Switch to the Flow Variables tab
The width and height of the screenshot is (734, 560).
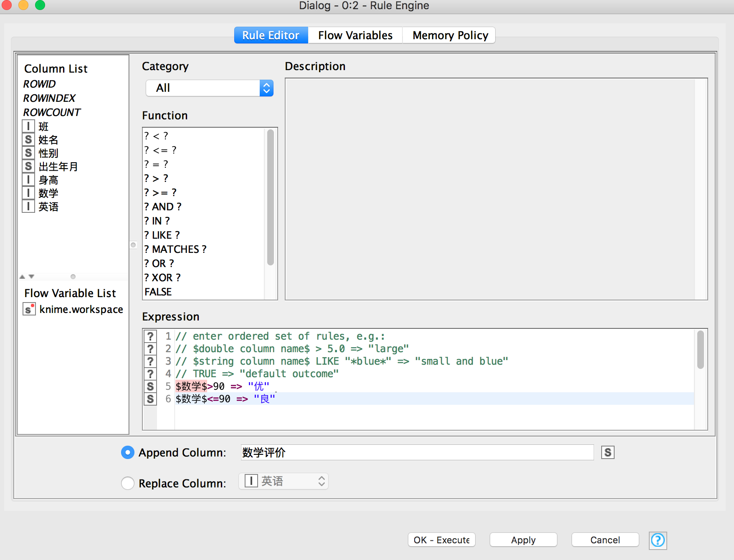point(355,35)
